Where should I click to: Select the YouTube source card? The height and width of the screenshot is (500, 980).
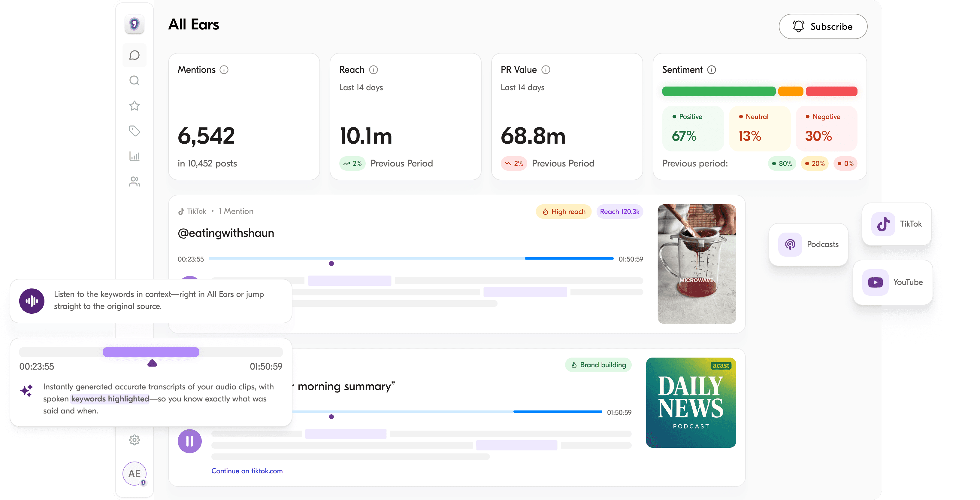[893, 282]
